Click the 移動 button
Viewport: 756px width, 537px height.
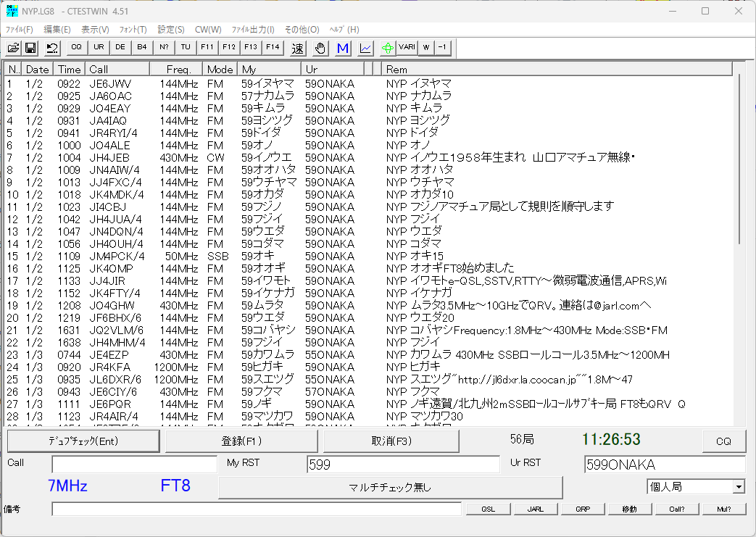630,509
